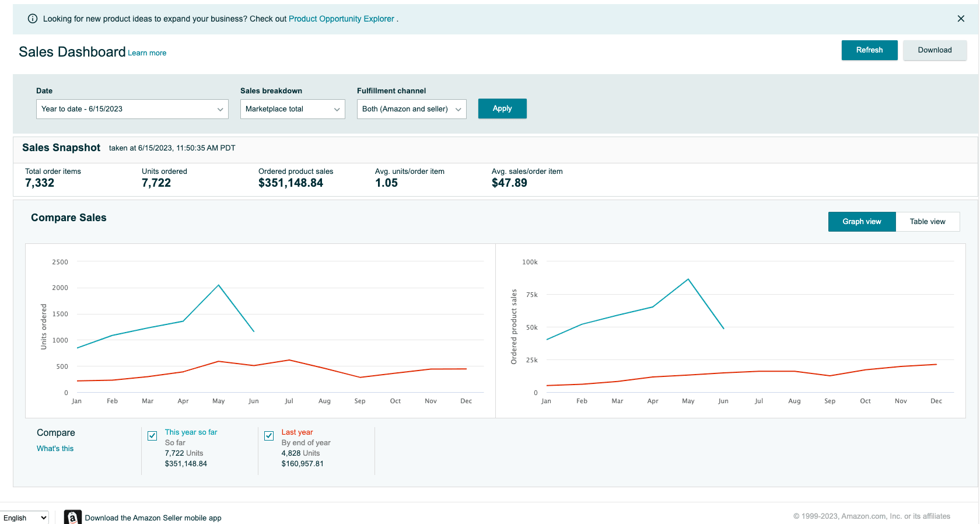Screen dimensions: 980x524
Task: Open the What's this help link
Action: tap(55, 449)
